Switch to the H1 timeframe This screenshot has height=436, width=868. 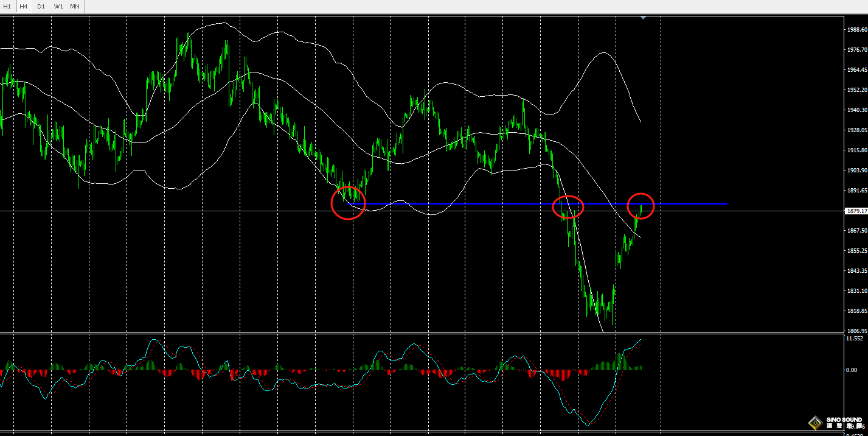(7, 6)
